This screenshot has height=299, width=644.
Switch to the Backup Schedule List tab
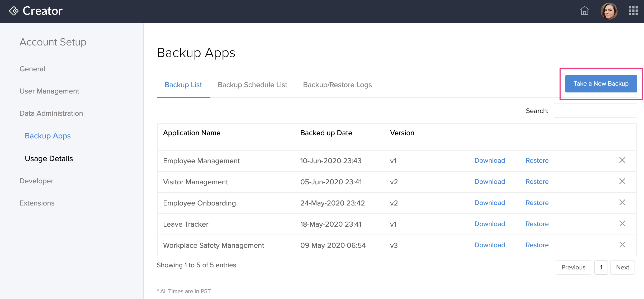[x=252, y=85]
